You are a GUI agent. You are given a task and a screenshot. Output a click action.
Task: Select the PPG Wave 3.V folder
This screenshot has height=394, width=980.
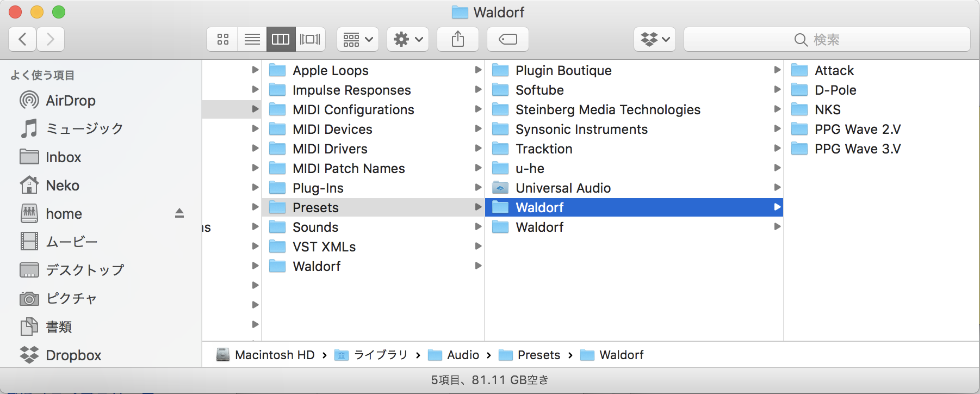857,149
